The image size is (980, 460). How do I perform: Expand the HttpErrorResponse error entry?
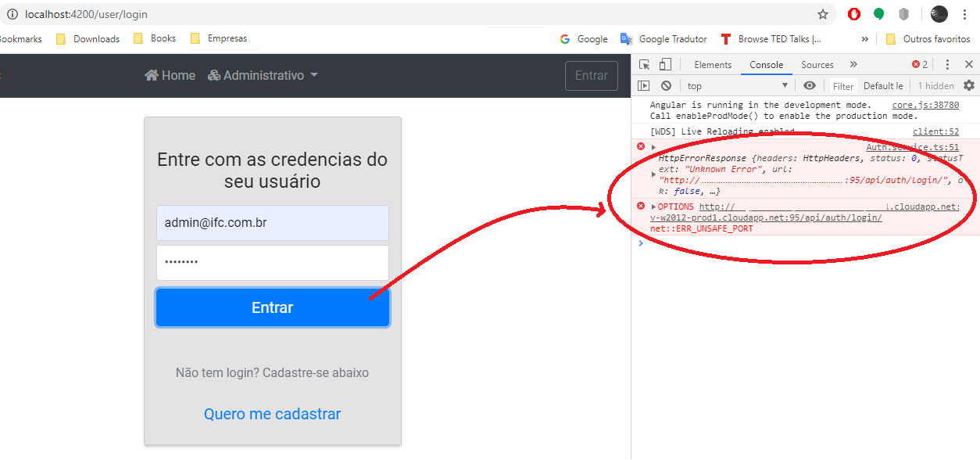click(x=653, y=147)
